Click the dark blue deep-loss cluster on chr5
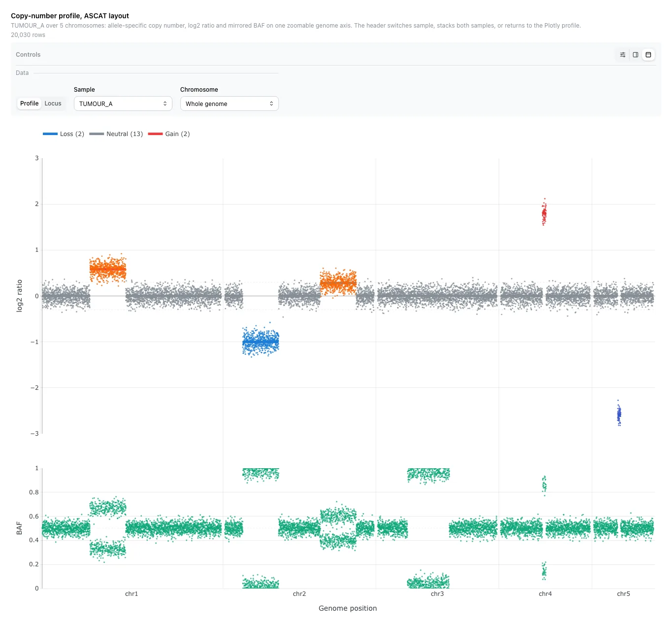672x623 pixels. (619, 414)
